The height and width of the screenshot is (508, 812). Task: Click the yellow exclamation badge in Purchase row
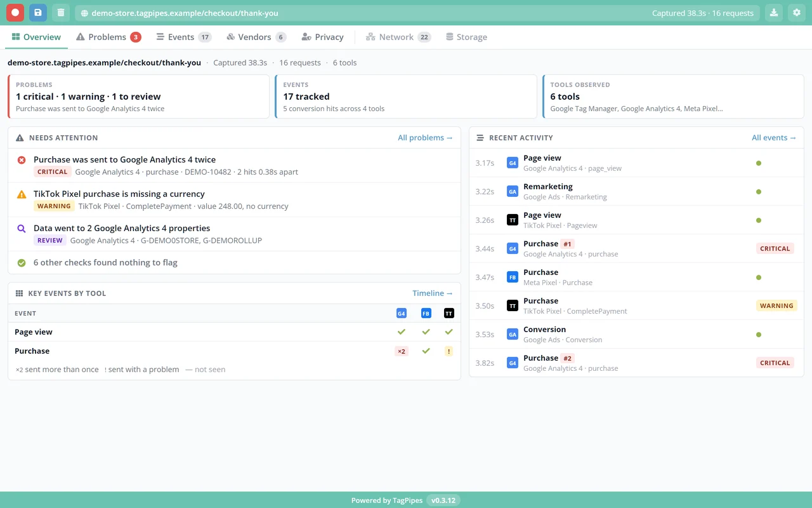449,351
